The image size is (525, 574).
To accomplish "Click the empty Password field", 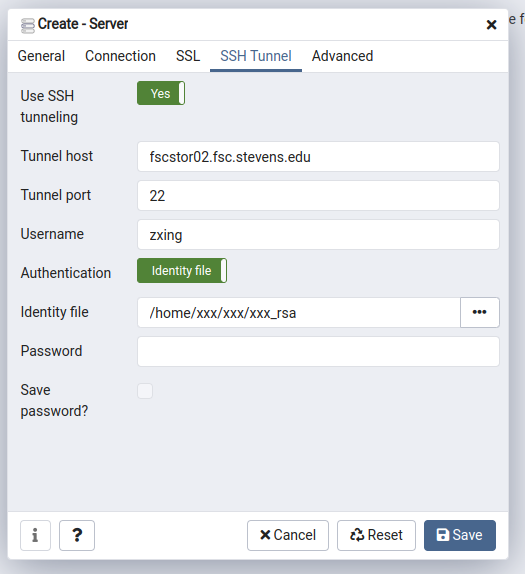I will [x=318, y=351].
